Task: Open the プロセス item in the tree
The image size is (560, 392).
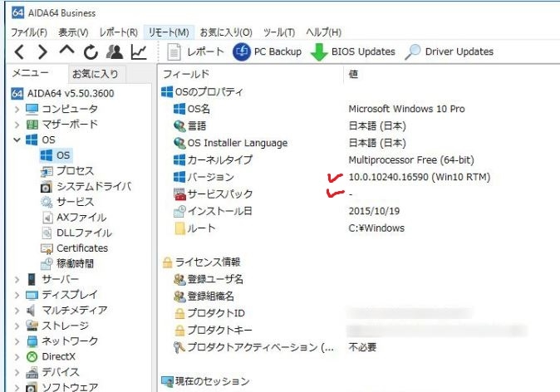Action: [x=66, y=171]
